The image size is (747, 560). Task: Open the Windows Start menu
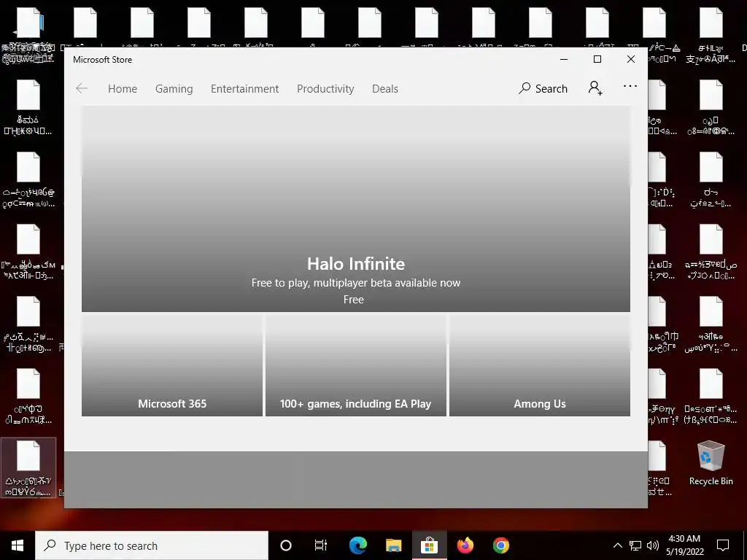click(18, 545)
